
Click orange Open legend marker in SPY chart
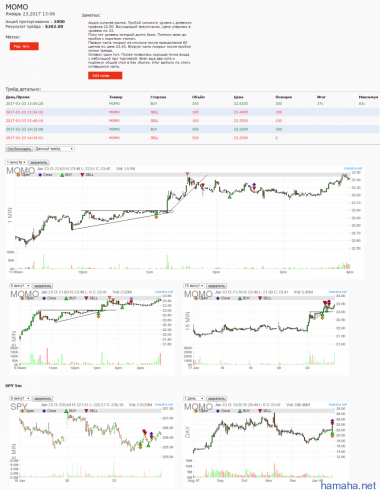23,411
